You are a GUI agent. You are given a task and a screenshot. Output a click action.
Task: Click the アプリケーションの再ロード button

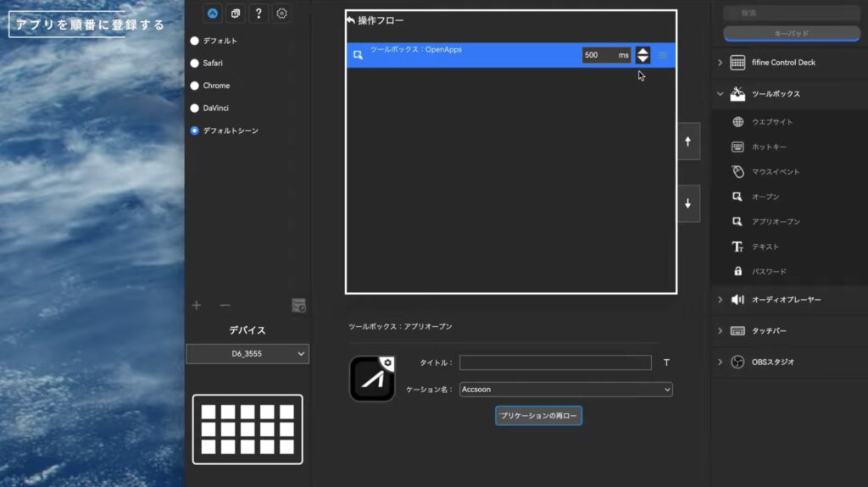click(538, 416)
